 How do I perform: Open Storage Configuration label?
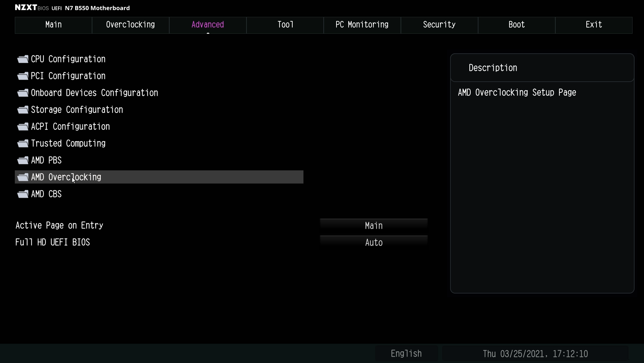pos(77,110)
